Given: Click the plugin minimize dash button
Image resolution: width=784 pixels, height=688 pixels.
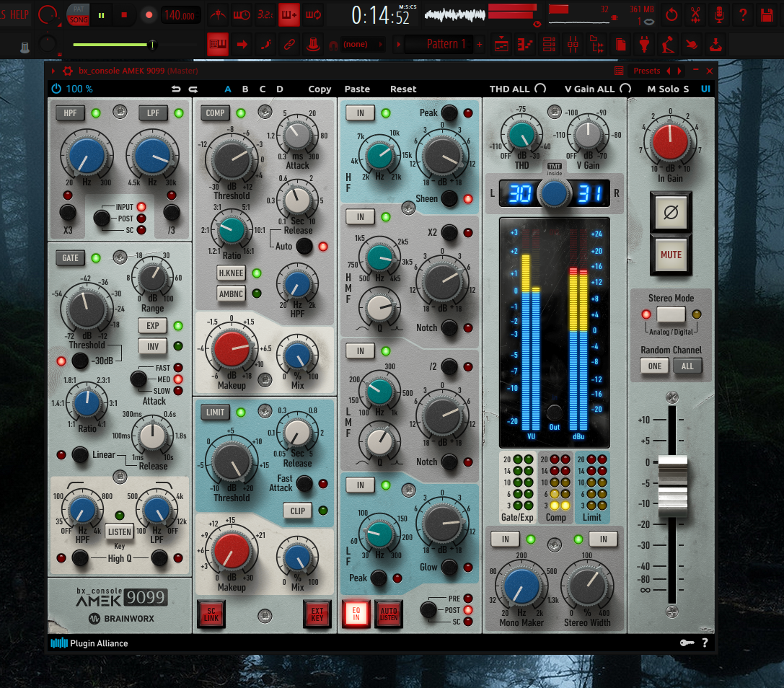Looking at the screenshot, I should tap(695, 71).
